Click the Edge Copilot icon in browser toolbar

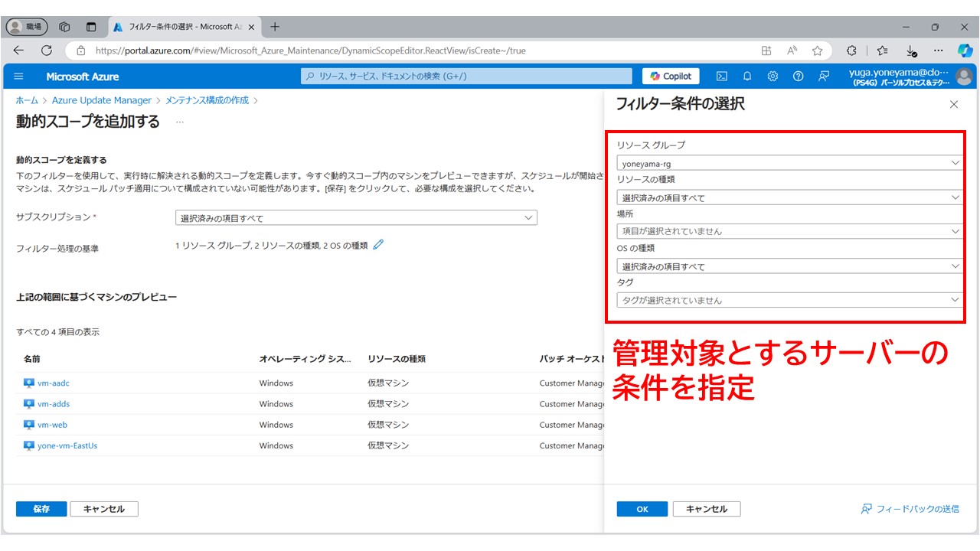coord(963,51)
